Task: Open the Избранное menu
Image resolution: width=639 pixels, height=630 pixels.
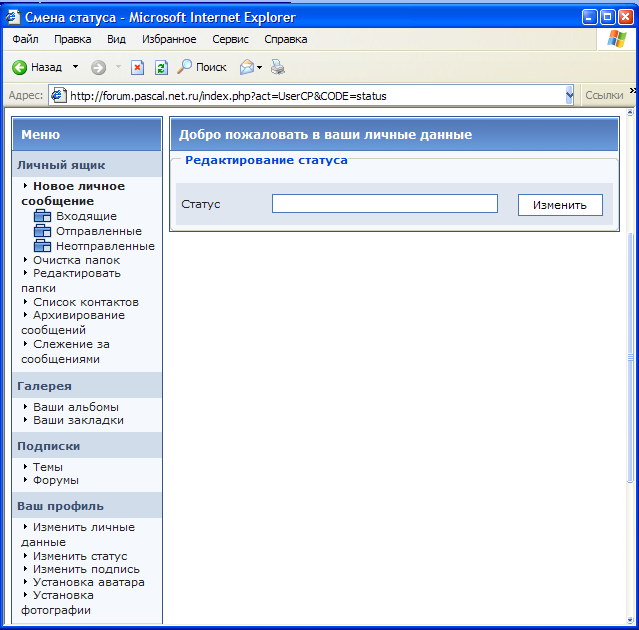Action: tap(168, 39)
